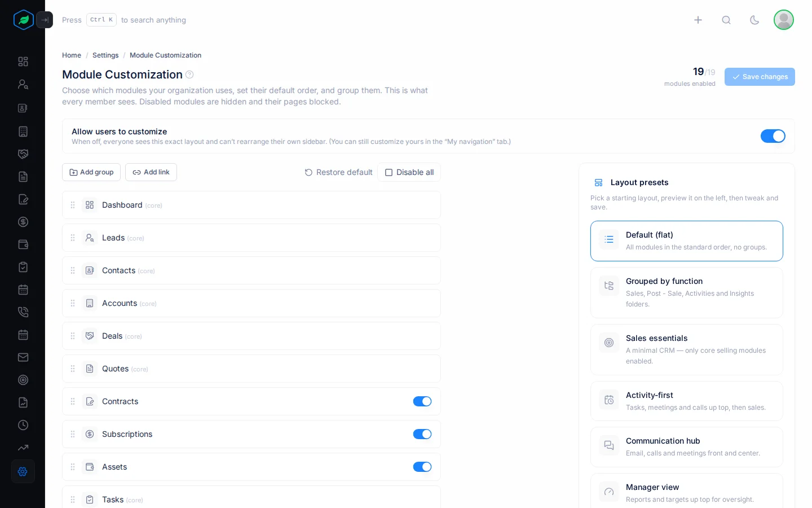Click the Quotes module row label

(x=116, y=369)
